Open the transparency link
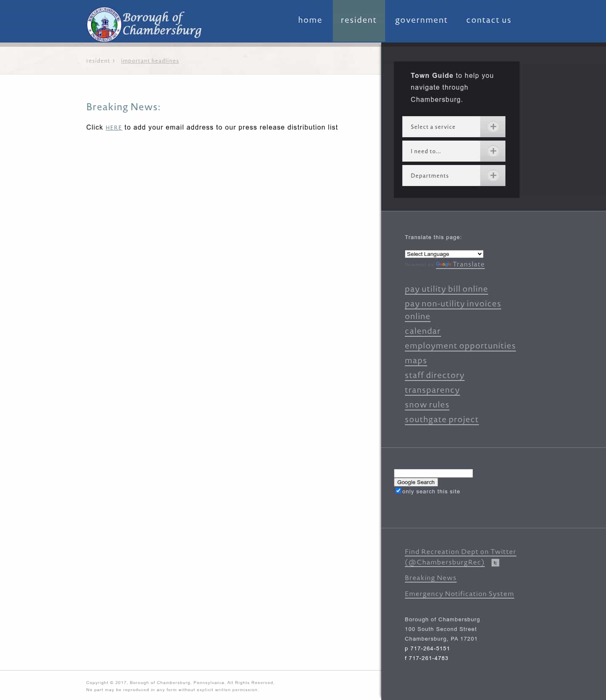The width and height of the screenshot is (606, 700). click(432, 390)
